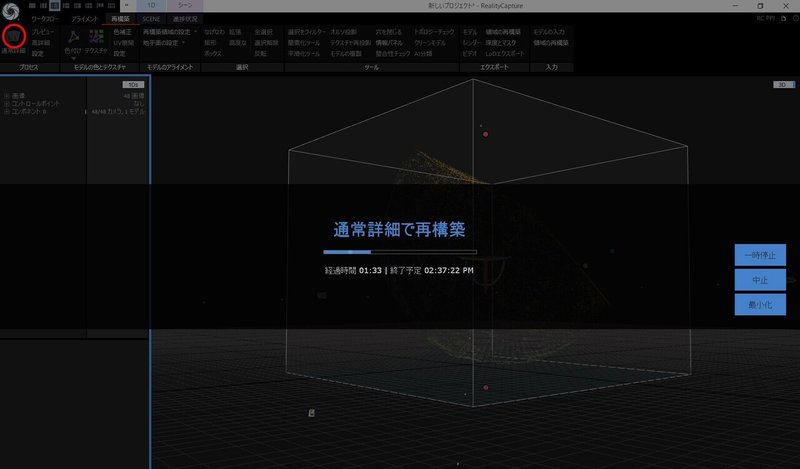Open the 再構築領域の設定 dropdown
Image resolution: width=800 pixels, height=469 pixels.
click(170, 32)
